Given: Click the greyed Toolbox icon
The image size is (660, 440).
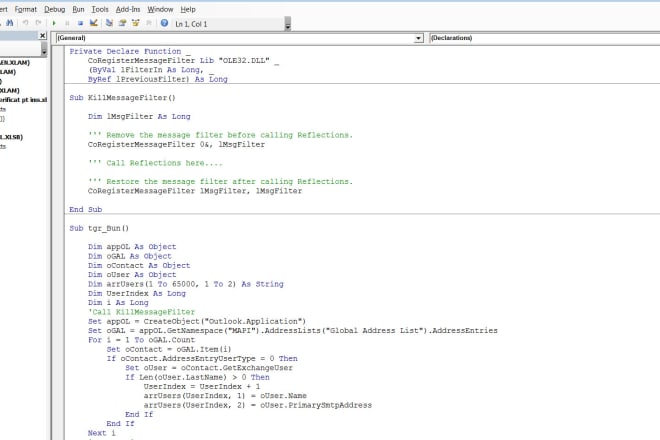Looking at the screenshot, I should click(149, 23).
